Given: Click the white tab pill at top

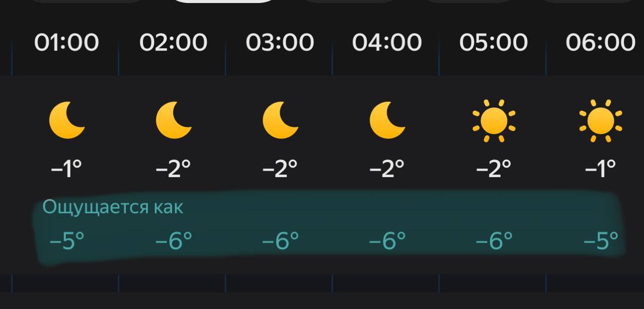Looking at the screenshot, I should point(224,2).
